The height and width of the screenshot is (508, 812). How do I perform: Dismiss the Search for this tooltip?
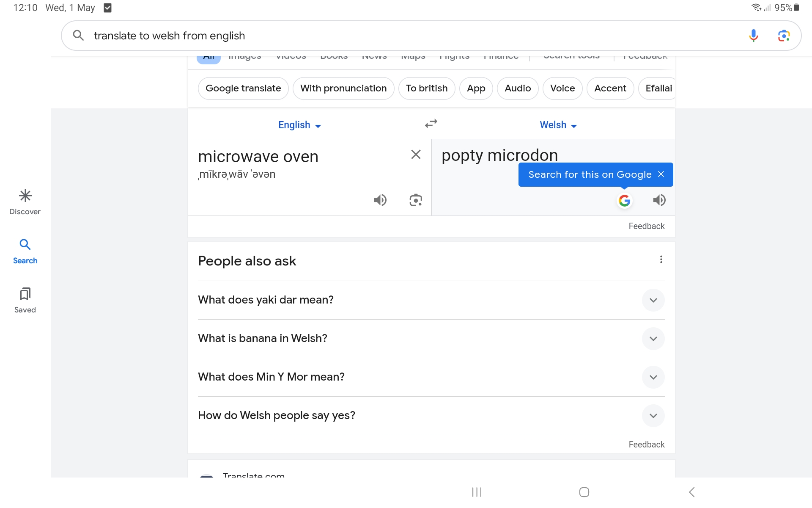(x=661, y=174)
